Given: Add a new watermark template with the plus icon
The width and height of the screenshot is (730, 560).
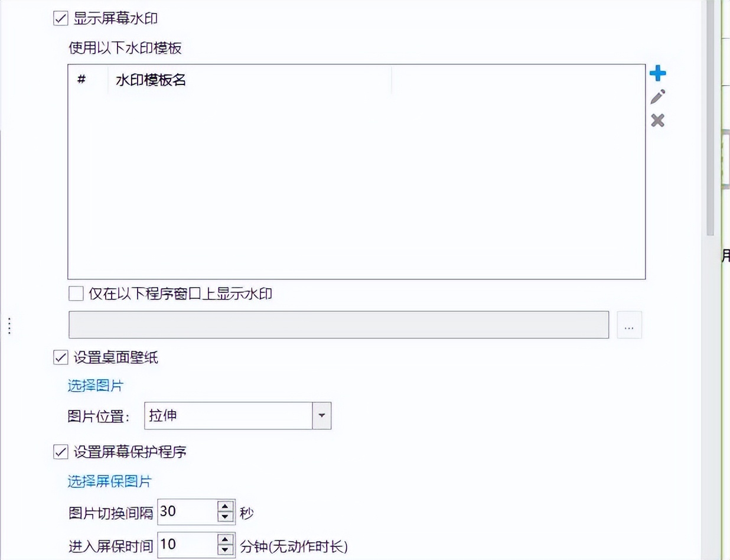Looking at the screenshot, I should pyautogui.click(x=657, y=73).
